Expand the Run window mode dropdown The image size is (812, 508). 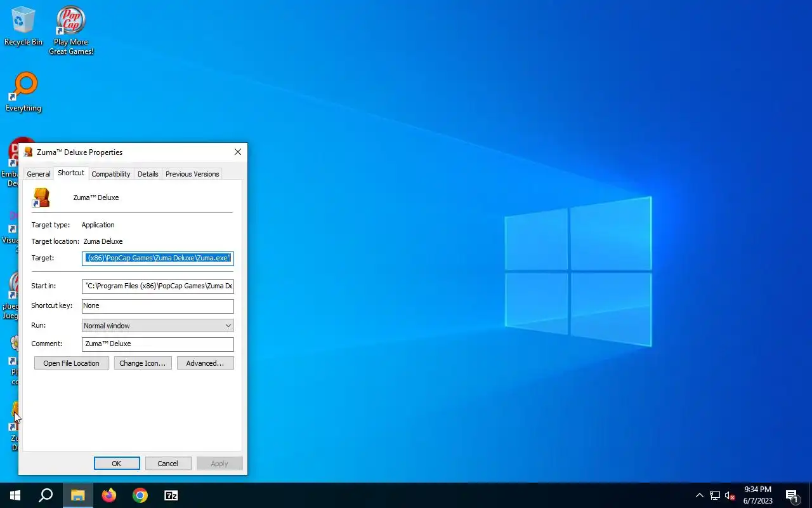click(158, 326)
